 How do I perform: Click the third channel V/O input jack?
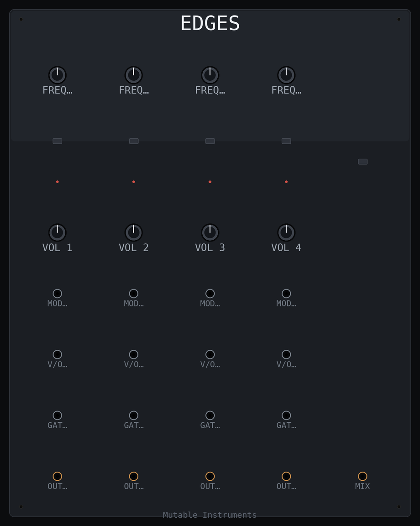click(x=210, y=355)
